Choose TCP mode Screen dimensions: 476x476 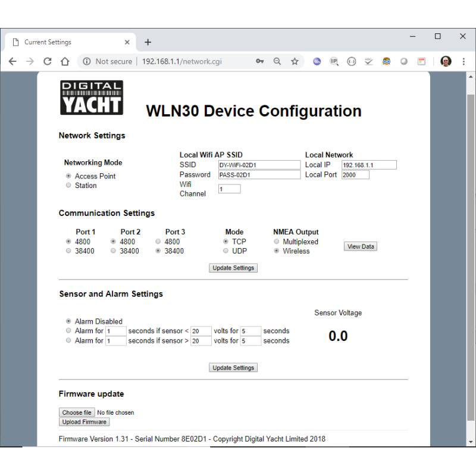(226, 242)
